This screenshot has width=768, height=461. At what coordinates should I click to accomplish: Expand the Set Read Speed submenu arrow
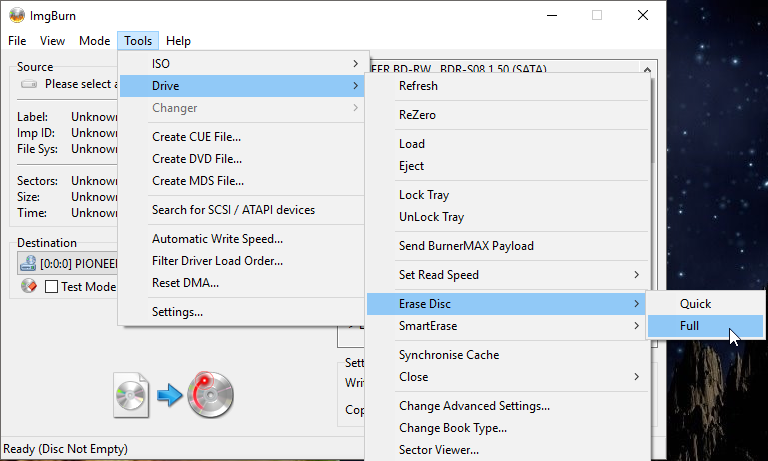636,275
